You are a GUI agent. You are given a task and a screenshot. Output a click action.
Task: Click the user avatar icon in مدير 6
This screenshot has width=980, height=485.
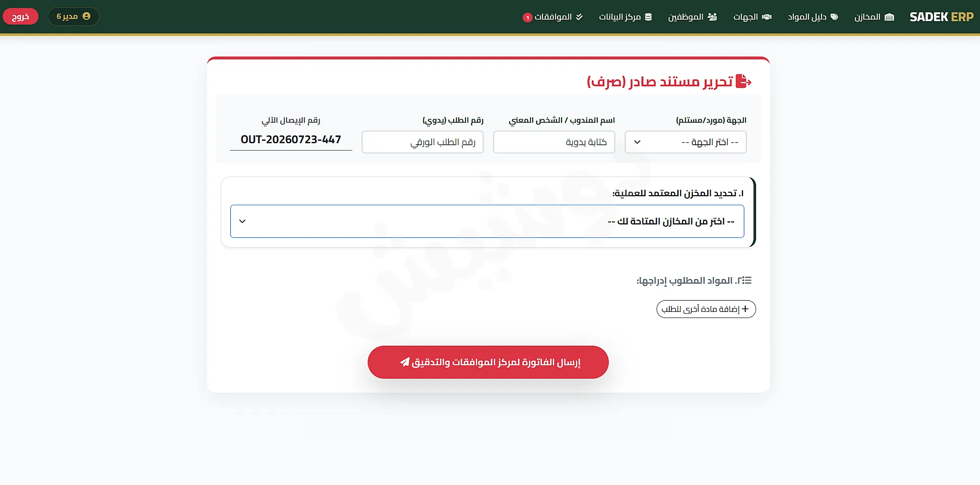tap(87, 16)
